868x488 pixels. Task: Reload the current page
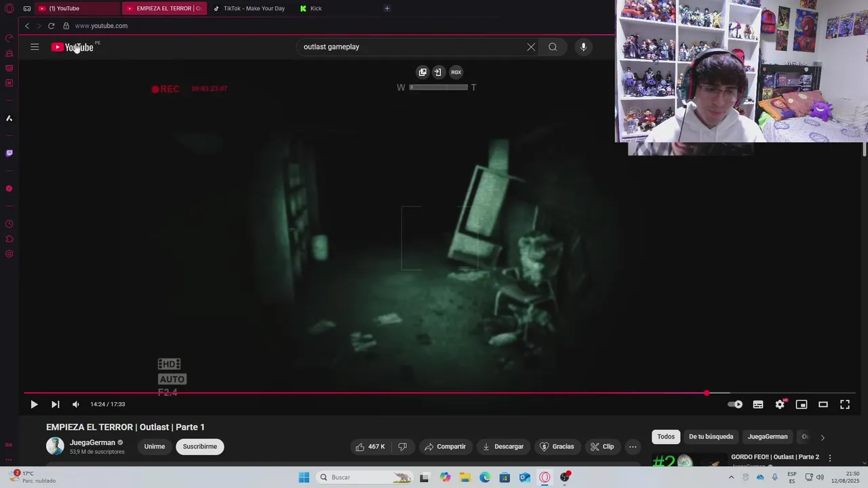pos(51,26)
